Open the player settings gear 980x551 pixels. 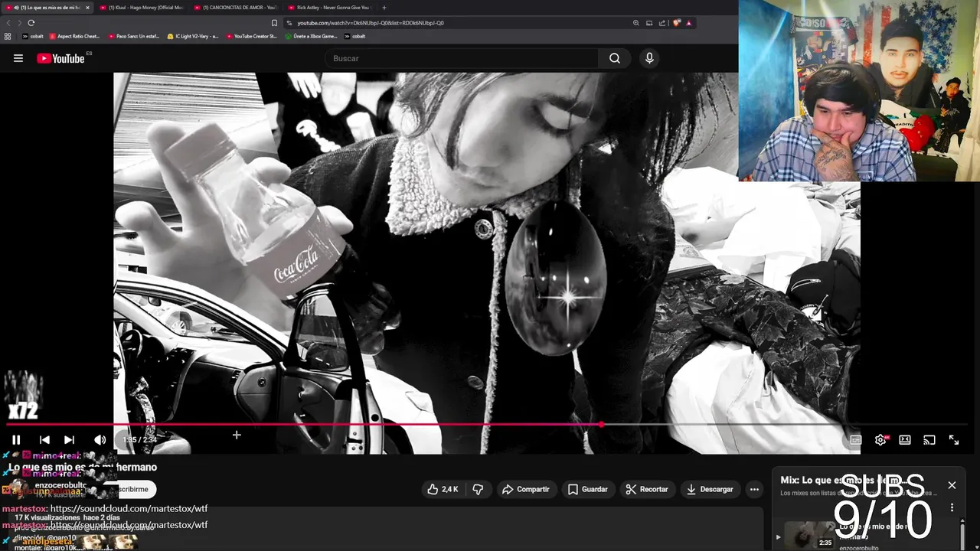(880, 440)
